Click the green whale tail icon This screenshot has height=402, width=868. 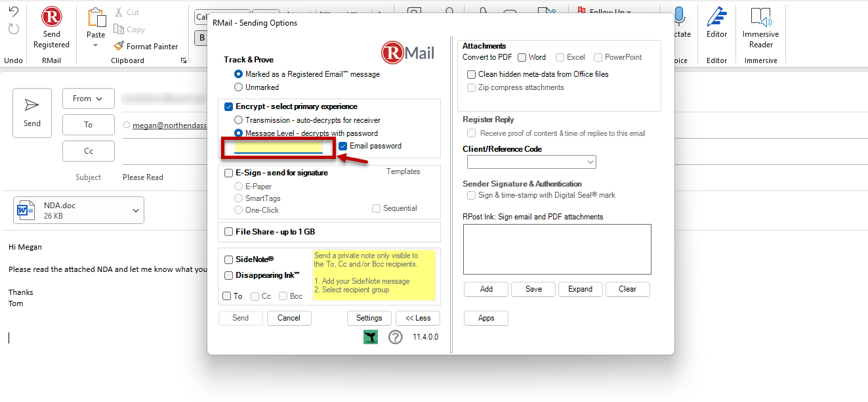click(x=371, y=337)
